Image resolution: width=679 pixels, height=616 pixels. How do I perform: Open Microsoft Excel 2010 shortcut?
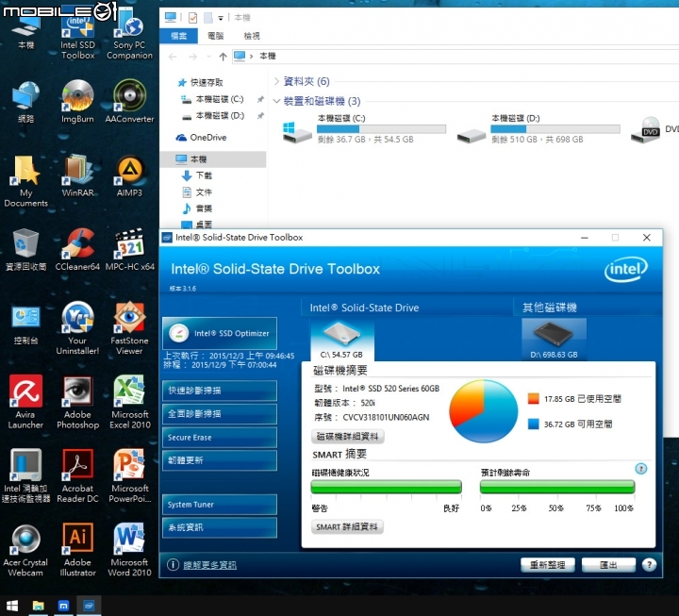tap(129, 403)
